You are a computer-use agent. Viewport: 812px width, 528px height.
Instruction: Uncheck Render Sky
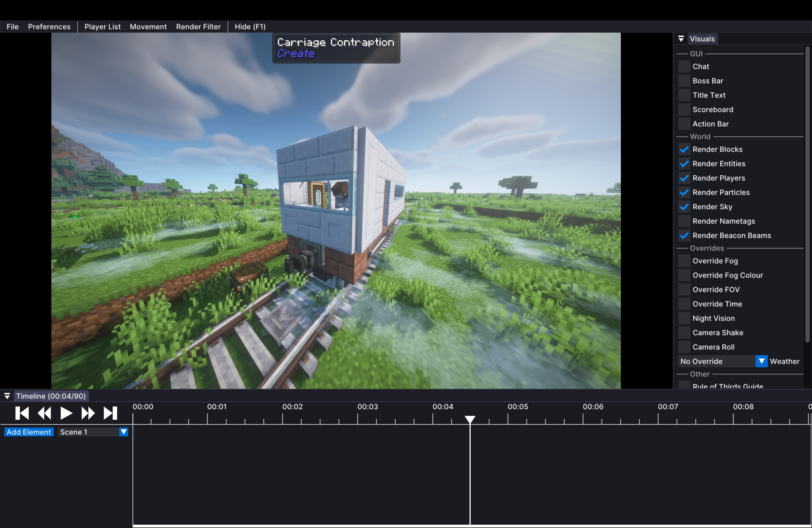point(684,207)
